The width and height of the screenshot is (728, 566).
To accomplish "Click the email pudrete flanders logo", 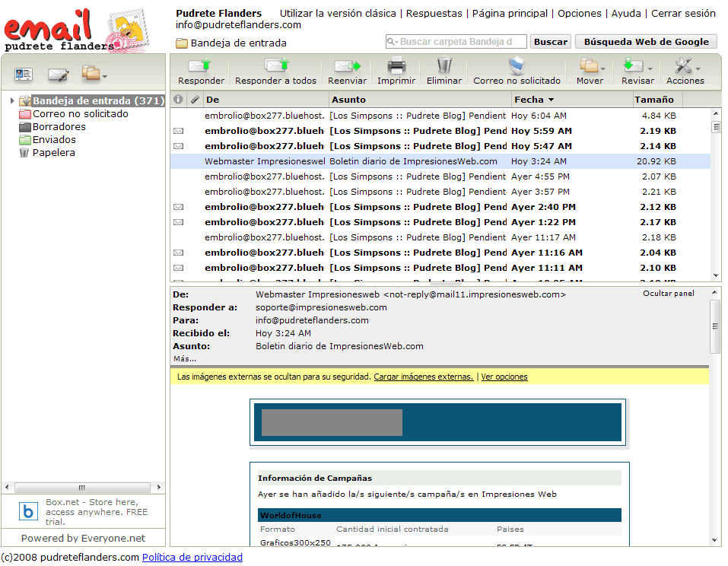I will [x=75, y=29].
